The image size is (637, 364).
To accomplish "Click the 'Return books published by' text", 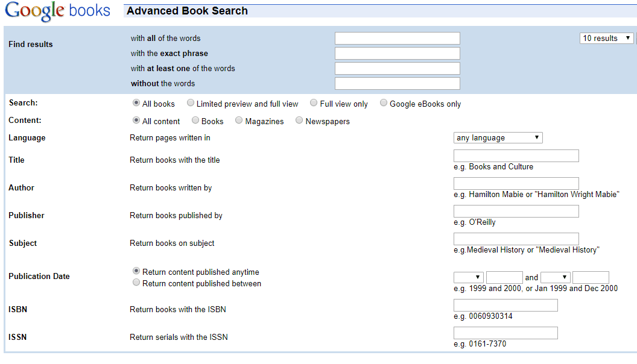I will tap(176, 216).
